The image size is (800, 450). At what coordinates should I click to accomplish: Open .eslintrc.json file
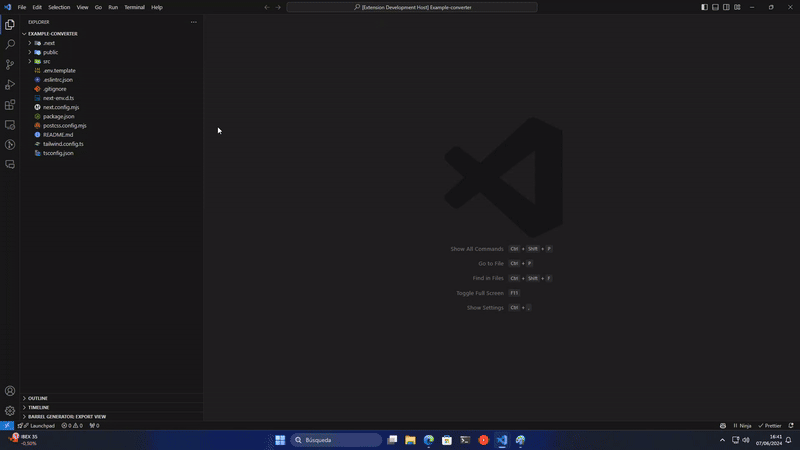[x=58, y=80]
